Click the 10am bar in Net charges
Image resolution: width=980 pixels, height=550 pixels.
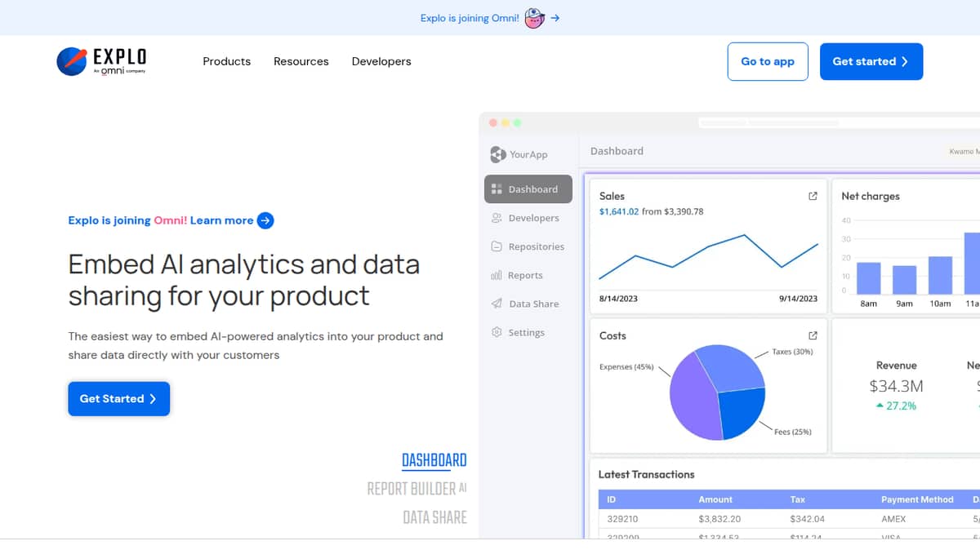coord(940,275)
